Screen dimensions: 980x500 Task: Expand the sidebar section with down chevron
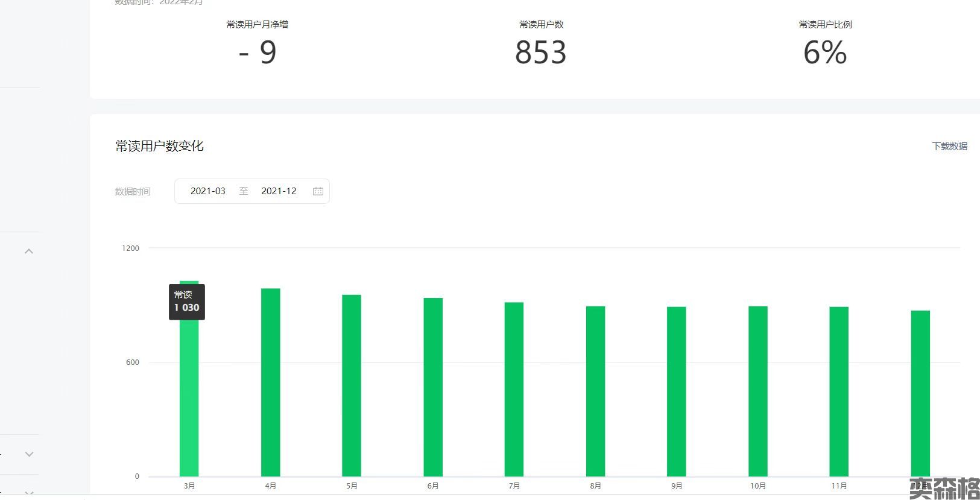click(29, 454)
